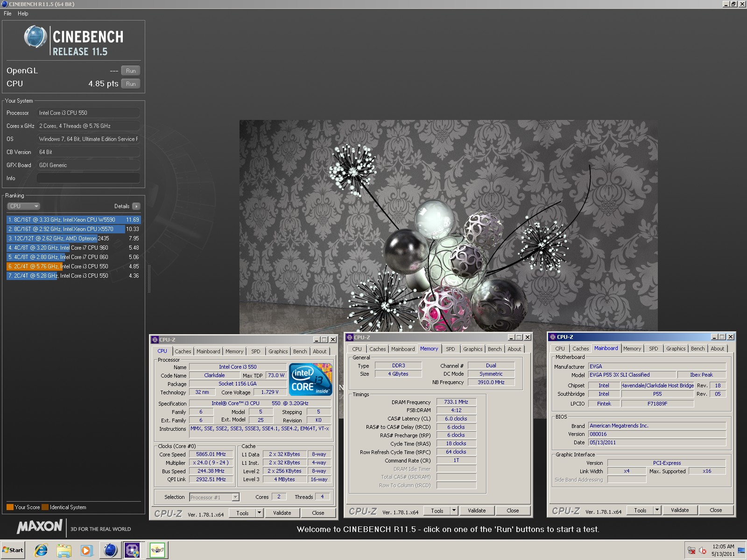The height and width of the screenshot is (560, 747).
Task: Open the Help menu in Cinebench
Action: [23, 14]
